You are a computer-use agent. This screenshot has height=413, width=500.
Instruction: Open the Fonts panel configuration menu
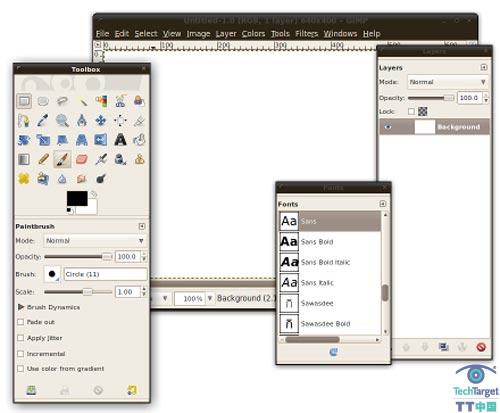click(x=383, y=204)
